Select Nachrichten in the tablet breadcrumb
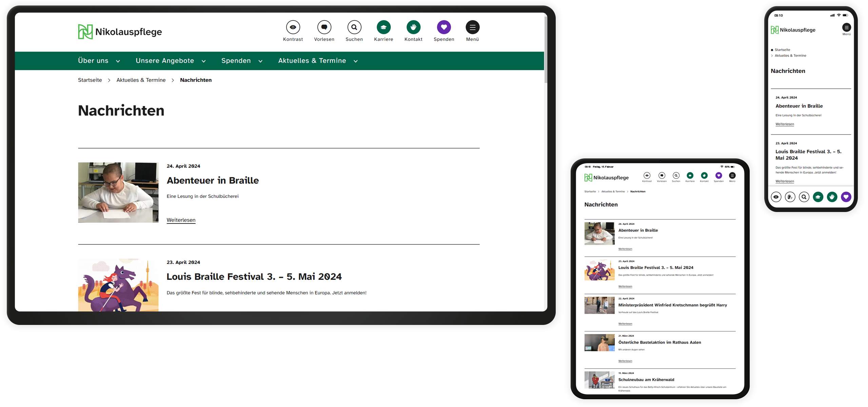The width and height of the screenshot is (868, 407). [638, 191]
